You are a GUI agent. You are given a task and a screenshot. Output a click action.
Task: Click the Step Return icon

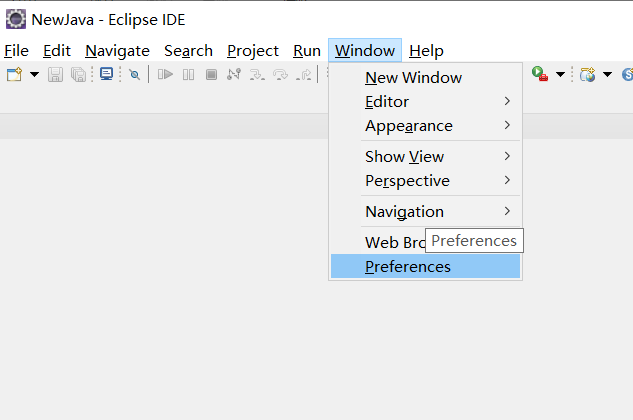[304, 75]
